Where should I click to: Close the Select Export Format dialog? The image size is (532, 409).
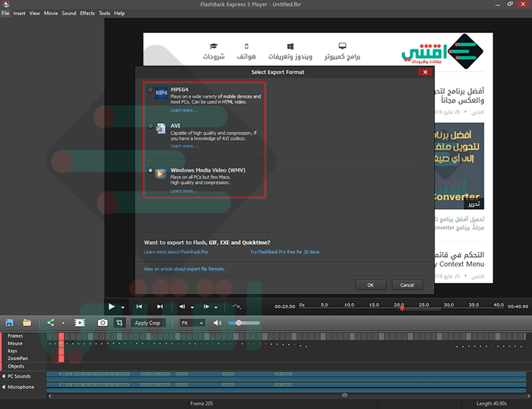point(425,72)
